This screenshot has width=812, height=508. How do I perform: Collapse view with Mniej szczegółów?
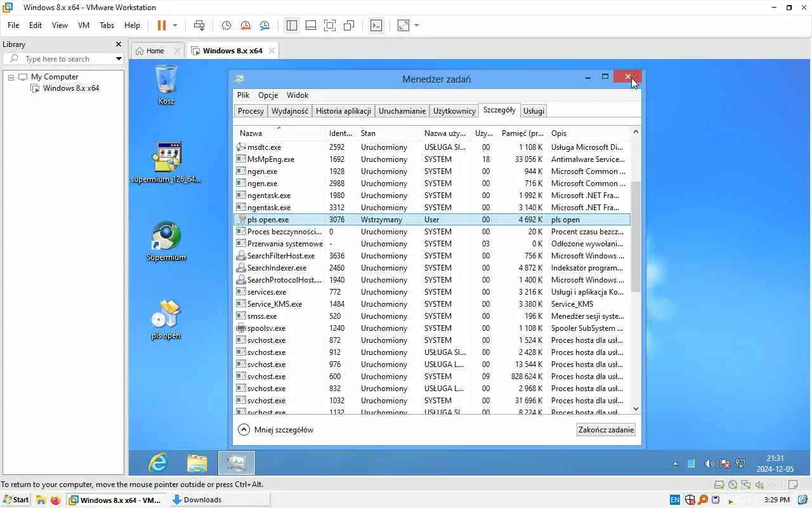coord(276,430)
